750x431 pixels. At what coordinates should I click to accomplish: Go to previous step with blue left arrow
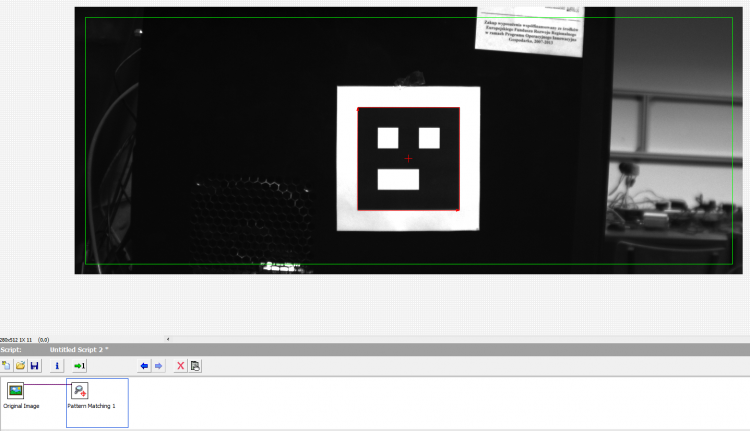(143, 366)
